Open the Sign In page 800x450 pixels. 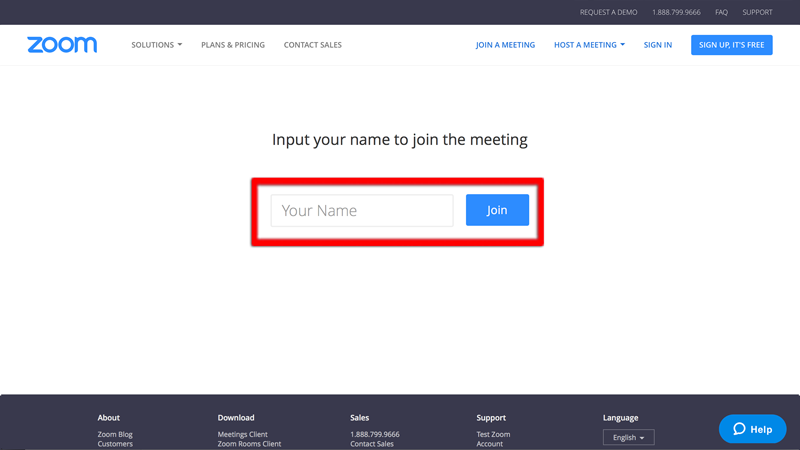click(658, 45)
